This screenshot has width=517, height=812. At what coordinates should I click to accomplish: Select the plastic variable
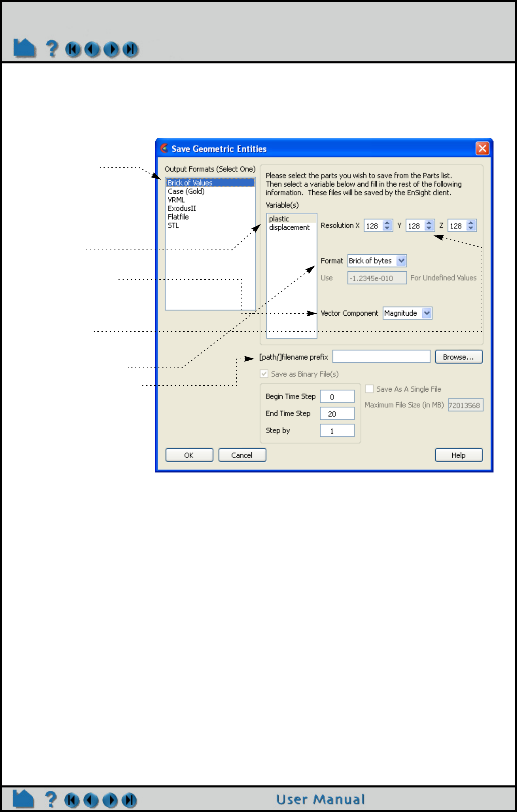tap(292, 219)
